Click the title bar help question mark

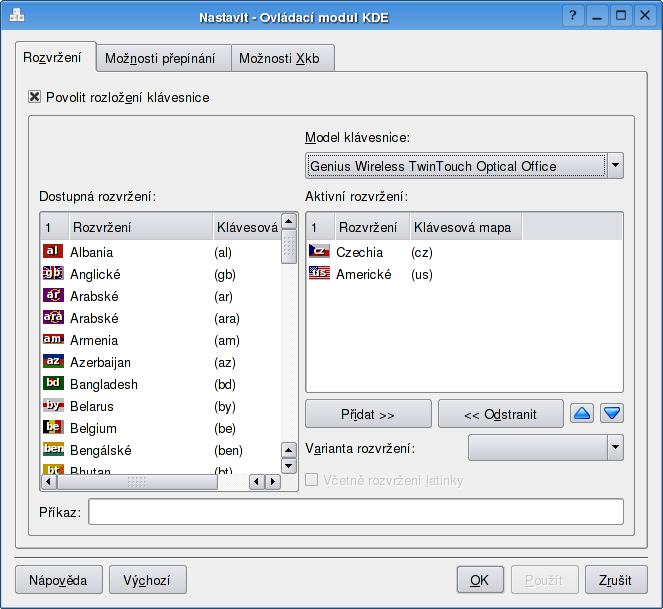coord(573,15)
